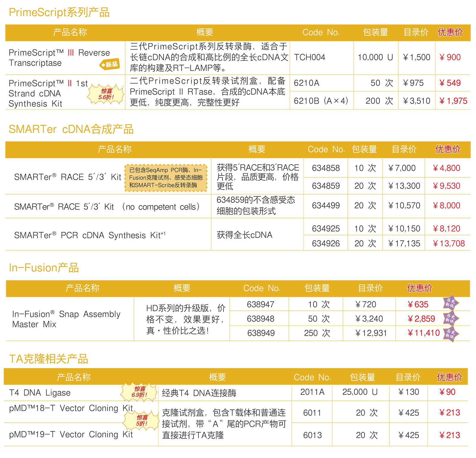The image size is (476, 458).
Task: Click the discount price ¥1,975
Action: pos(453,101)
